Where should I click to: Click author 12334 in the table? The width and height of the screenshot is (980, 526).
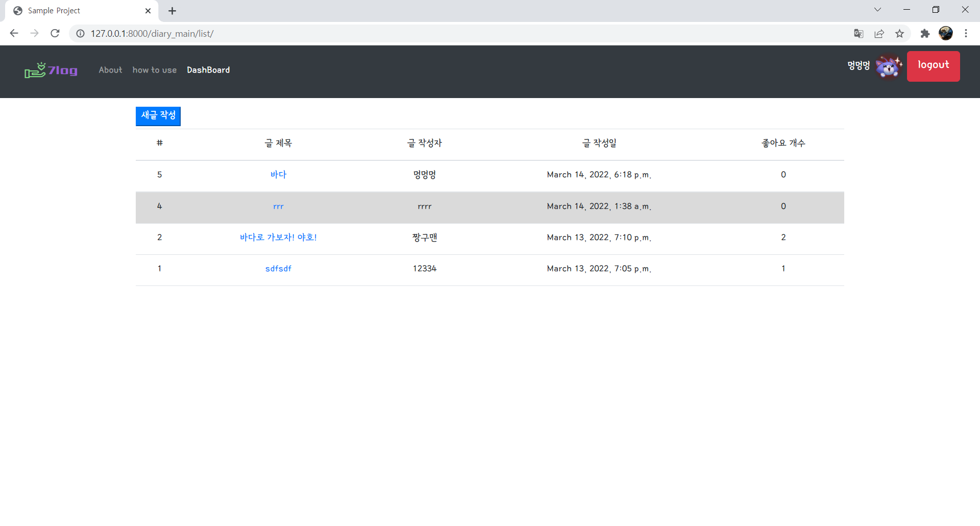coord(425,269)
